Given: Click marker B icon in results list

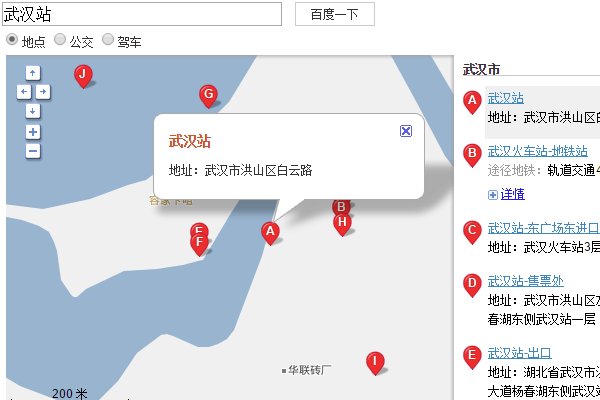Looking at the screenshot, I should (x=472, y=155).
